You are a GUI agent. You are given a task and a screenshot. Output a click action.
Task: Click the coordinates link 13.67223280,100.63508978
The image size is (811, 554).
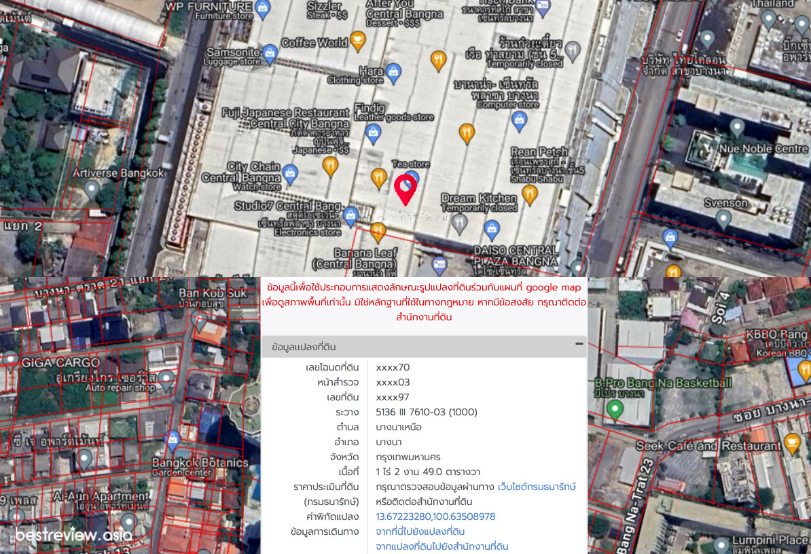tap(435, 516)
